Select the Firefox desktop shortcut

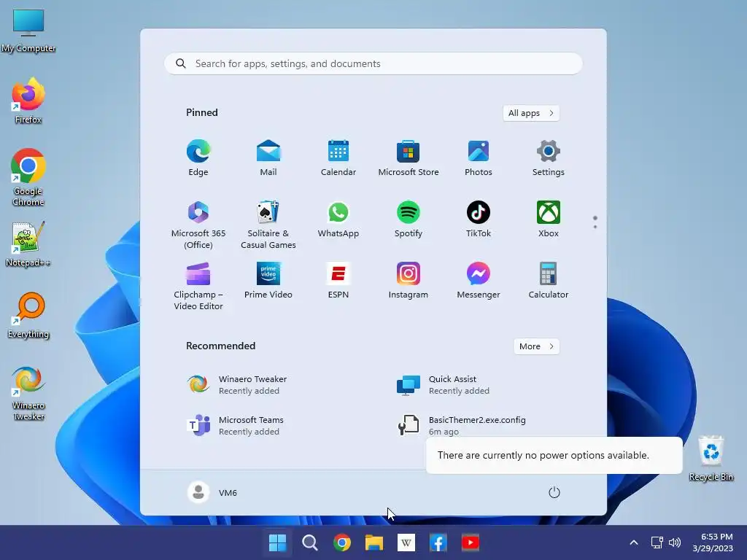pyautogui.click(x=28, y=101)
